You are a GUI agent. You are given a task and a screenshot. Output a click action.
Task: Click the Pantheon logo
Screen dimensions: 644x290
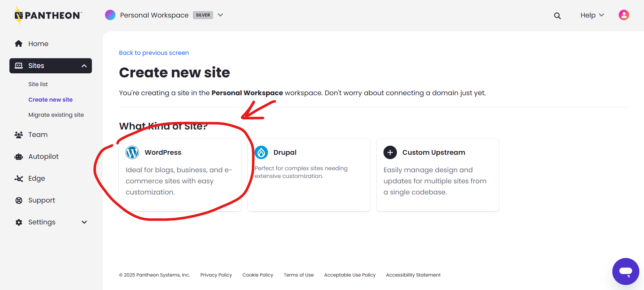[x=48, y=15]
